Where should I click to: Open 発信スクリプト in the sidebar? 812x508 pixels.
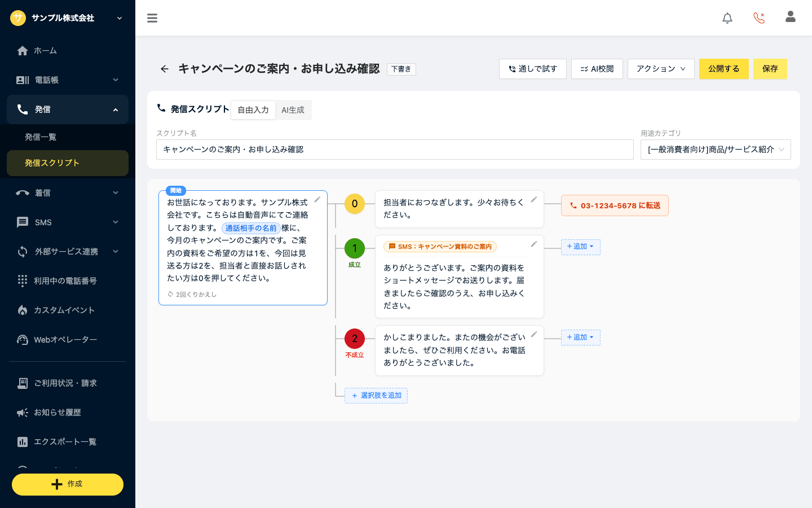click(68, 163)
